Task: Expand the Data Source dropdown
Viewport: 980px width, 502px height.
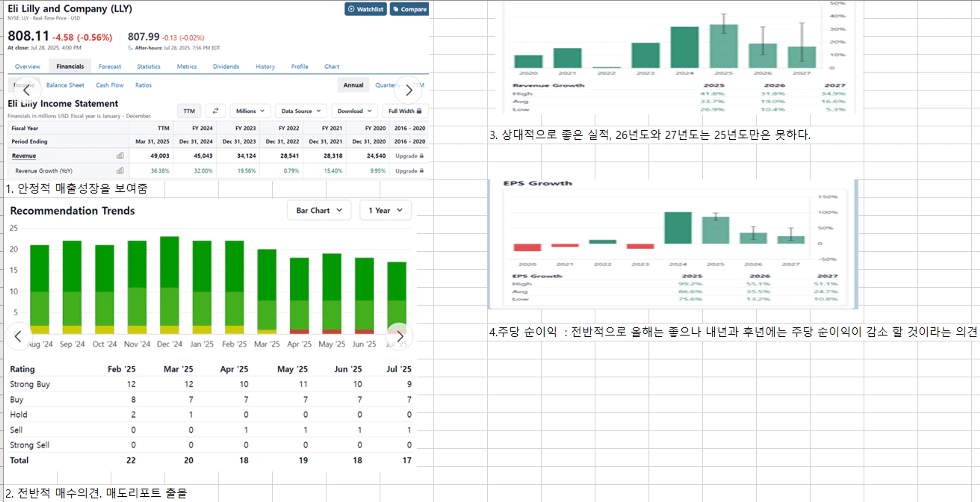Action: pos(301,111)
